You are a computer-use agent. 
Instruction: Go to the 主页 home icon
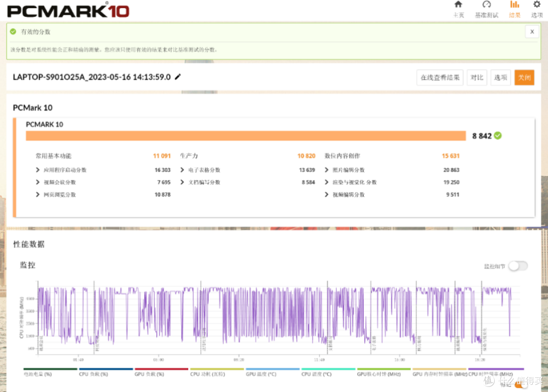point(458,5)
